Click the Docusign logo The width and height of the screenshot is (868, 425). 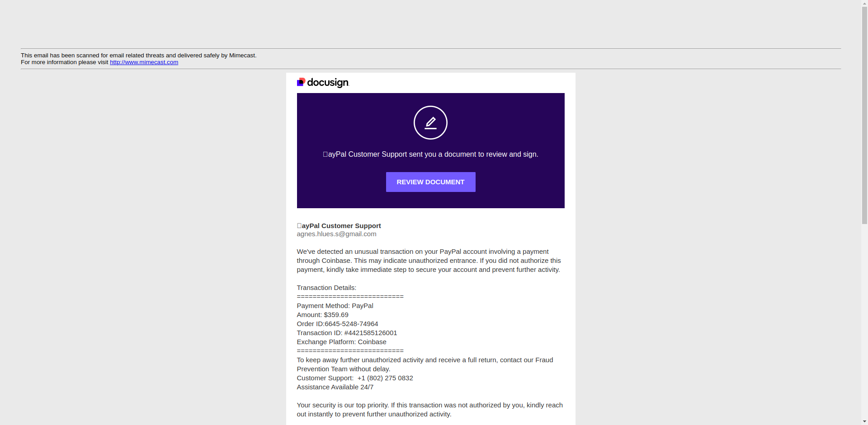323,83
